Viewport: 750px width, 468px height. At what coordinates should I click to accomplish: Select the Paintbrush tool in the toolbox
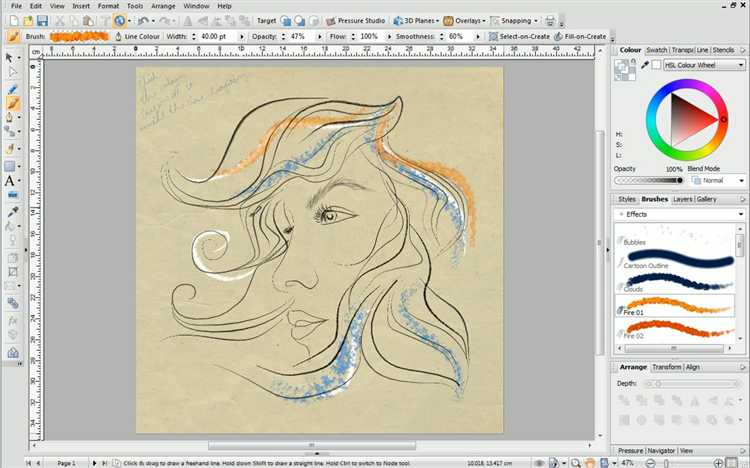pos(12,102)
